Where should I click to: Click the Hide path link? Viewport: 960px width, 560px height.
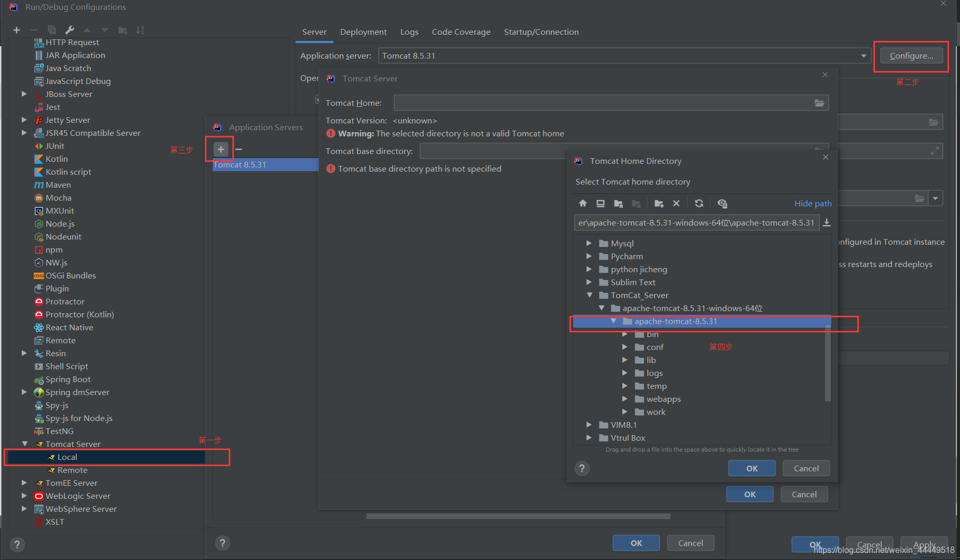813,204
